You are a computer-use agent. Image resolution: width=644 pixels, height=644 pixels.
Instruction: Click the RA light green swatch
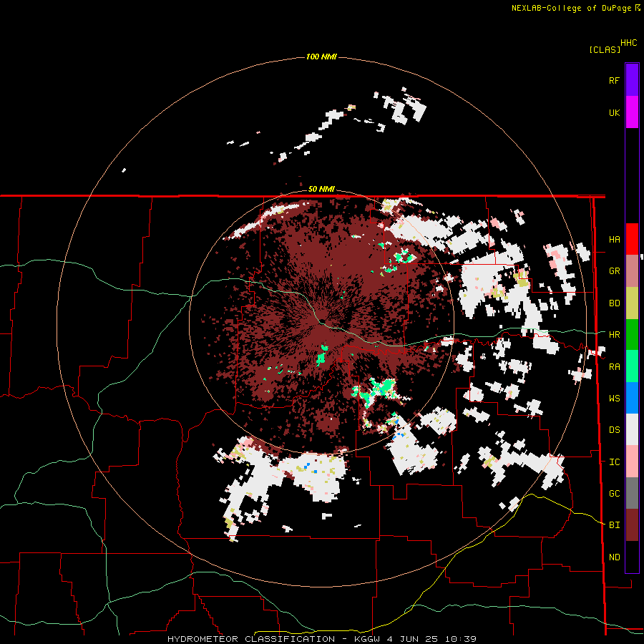[632, 366]
